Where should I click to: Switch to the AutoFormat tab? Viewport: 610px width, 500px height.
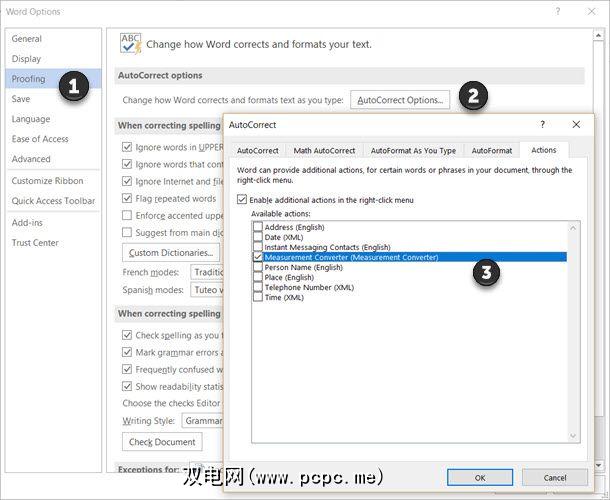(492, 150)
